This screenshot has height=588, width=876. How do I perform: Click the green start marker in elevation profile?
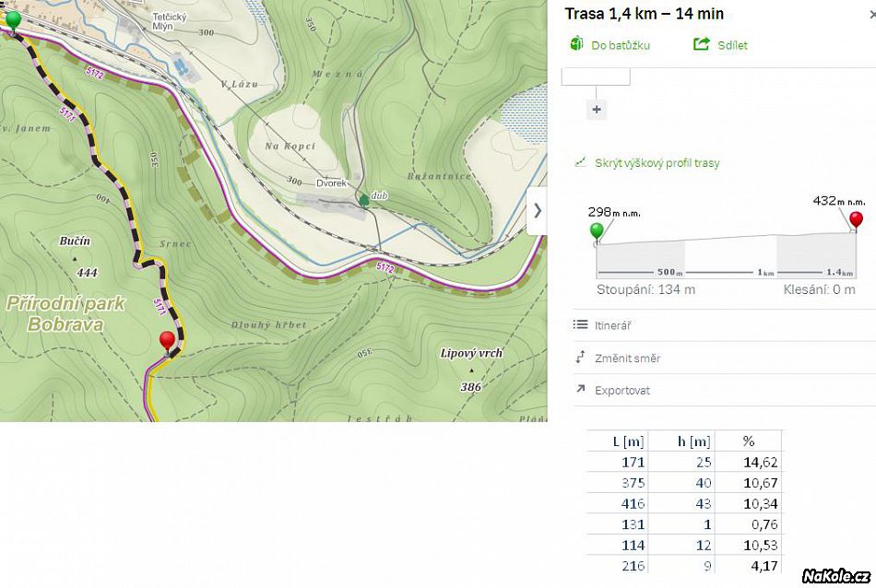(597, 230)
